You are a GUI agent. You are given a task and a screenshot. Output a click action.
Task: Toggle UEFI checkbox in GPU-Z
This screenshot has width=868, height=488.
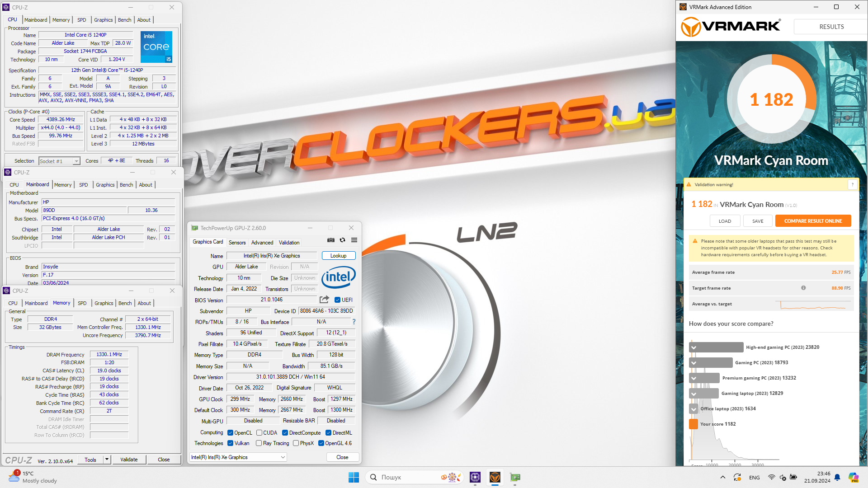337,300
